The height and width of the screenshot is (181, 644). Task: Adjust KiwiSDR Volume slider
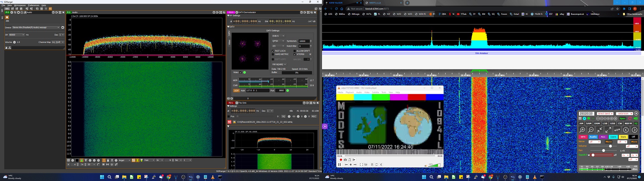(603, 146)
